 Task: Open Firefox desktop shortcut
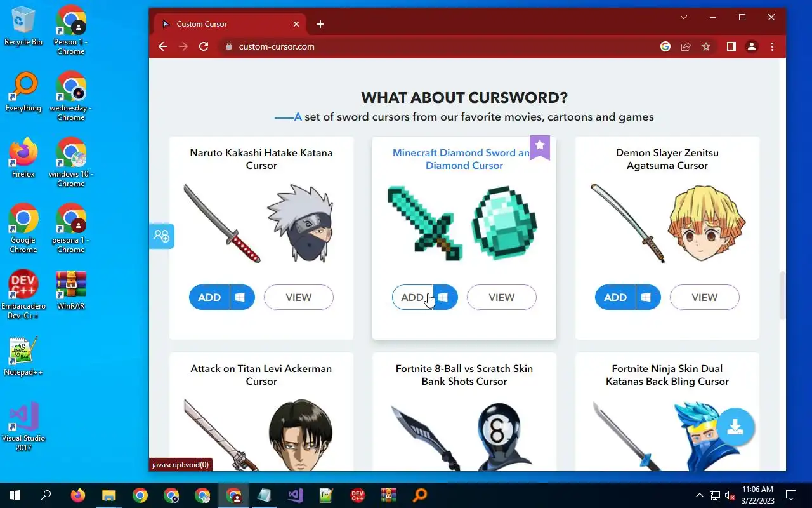point(23,158)
